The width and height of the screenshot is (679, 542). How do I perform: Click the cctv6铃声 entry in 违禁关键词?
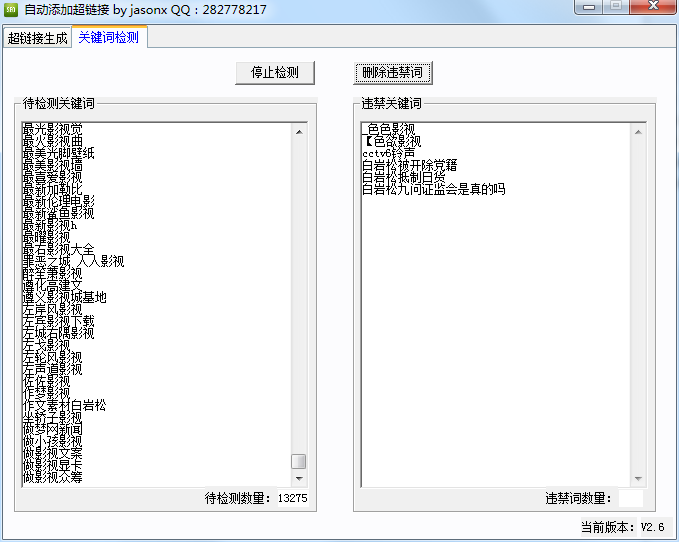[388, 153]
